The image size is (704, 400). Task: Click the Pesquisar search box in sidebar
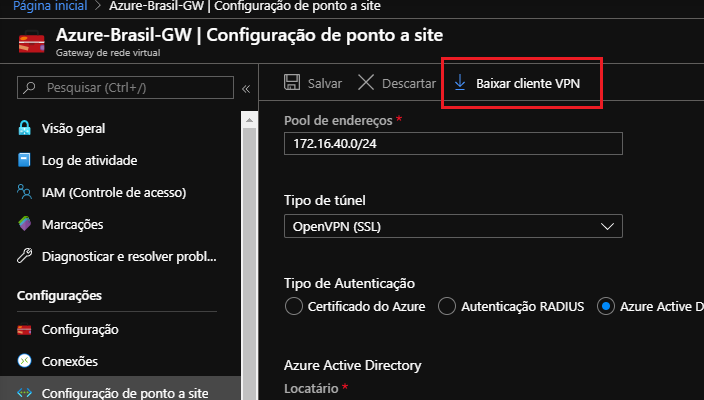point(124,89)
